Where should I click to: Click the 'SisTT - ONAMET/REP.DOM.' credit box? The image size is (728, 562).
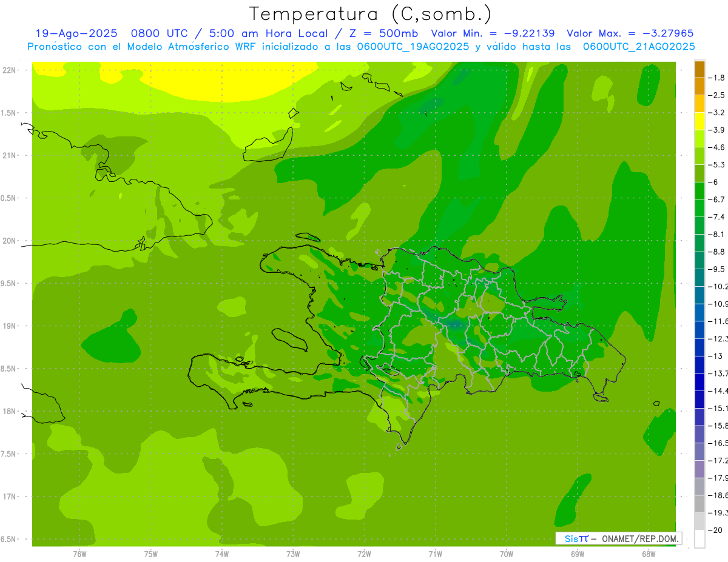tap(618, 538)
